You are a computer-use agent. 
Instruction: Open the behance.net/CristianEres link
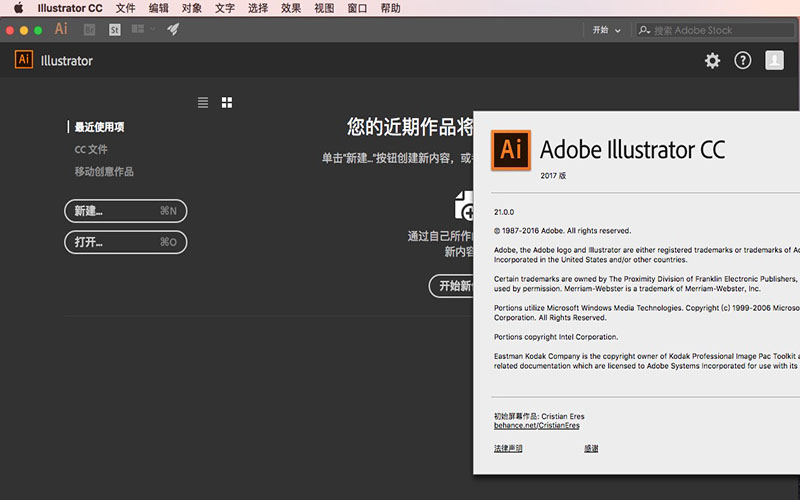(537, 425)
